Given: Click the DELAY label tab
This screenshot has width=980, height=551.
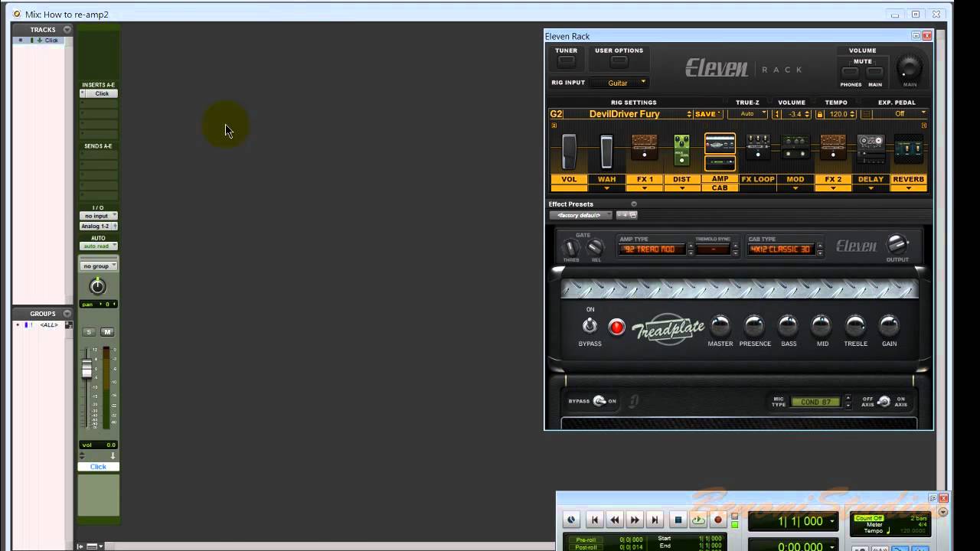Looking at the screenshot, I should point(871,179).
